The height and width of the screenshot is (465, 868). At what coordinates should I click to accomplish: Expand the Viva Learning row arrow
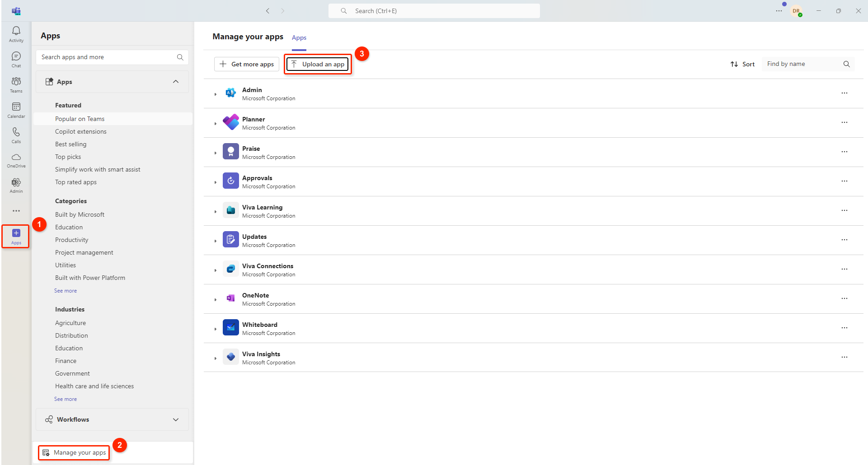click(216, 212)
